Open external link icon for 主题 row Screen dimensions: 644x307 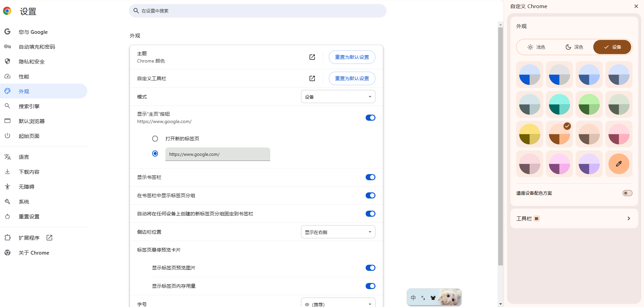point(312,57)
